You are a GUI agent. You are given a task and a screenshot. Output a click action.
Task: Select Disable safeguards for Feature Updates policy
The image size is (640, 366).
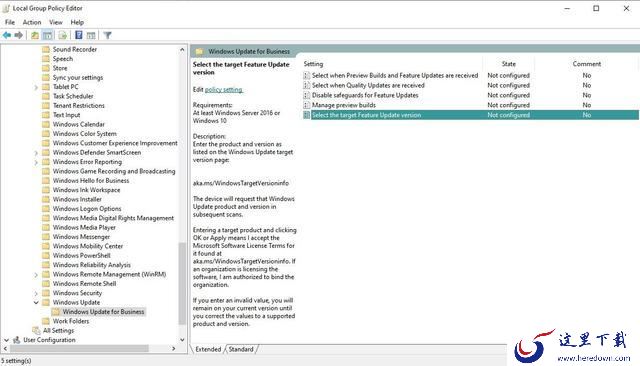click(365, 95)
